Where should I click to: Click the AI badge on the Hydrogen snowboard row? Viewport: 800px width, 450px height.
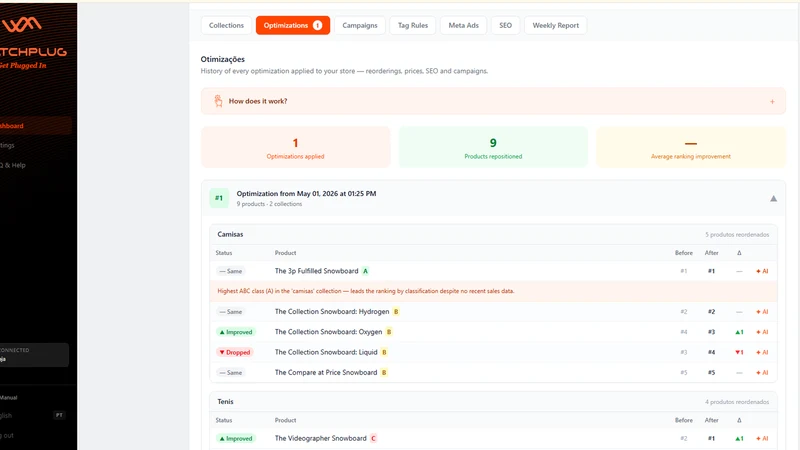[x=762, y=312]
